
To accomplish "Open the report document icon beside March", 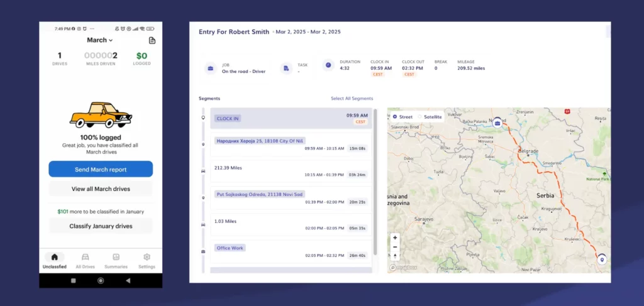I will coord(152,40).
